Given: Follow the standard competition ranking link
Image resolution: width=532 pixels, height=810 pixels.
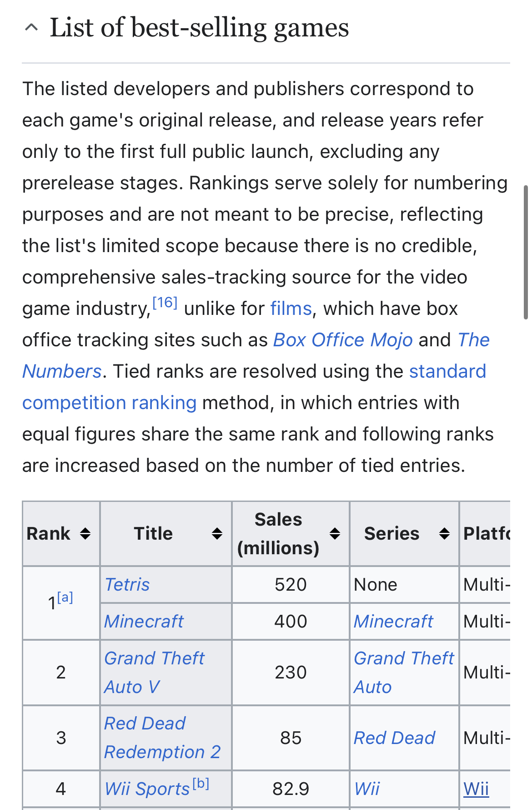Looking at the screenshot, I should [x=254, y=387].
